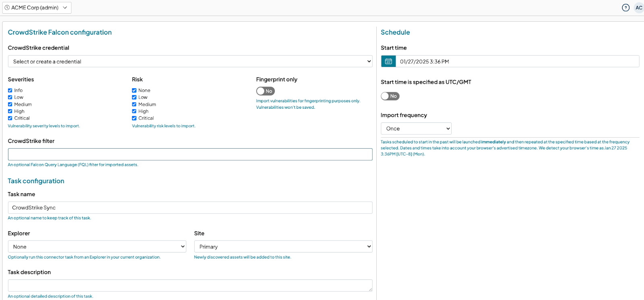Uncheck the Critical risk checkbox

pos(134,118)
